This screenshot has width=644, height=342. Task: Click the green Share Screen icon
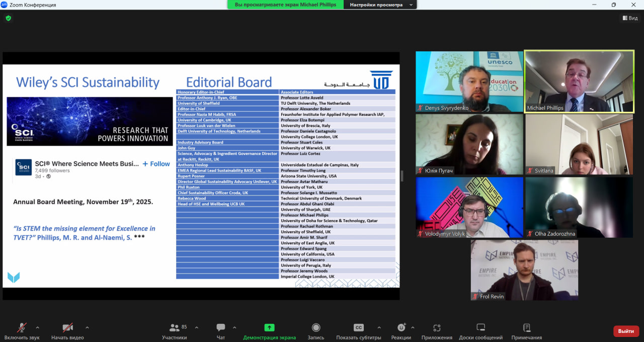click(269, 328)
